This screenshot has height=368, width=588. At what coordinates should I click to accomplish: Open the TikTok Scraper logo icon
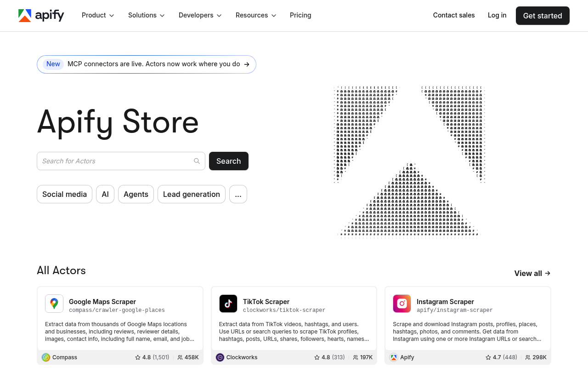(x=228, y=304)
